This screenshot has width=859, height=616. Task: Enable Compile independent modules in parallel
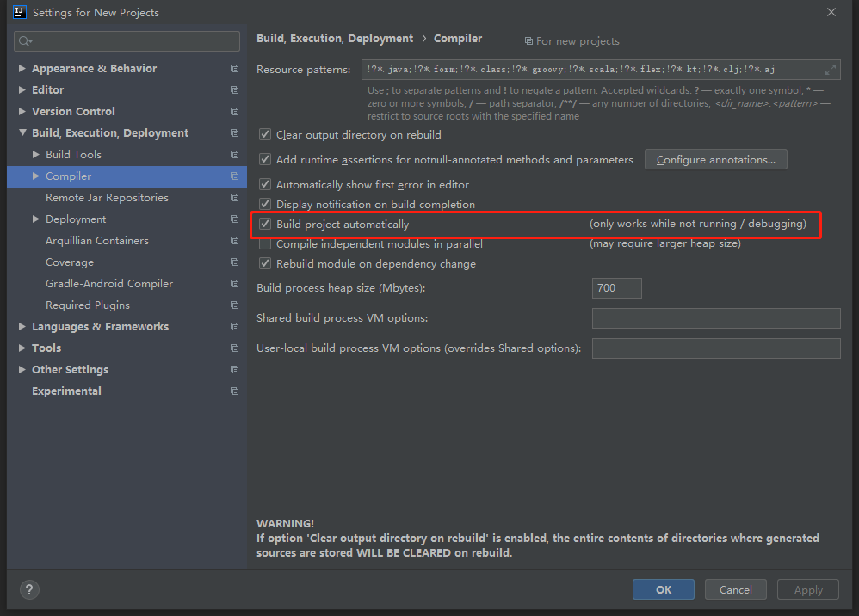(265, 244)
